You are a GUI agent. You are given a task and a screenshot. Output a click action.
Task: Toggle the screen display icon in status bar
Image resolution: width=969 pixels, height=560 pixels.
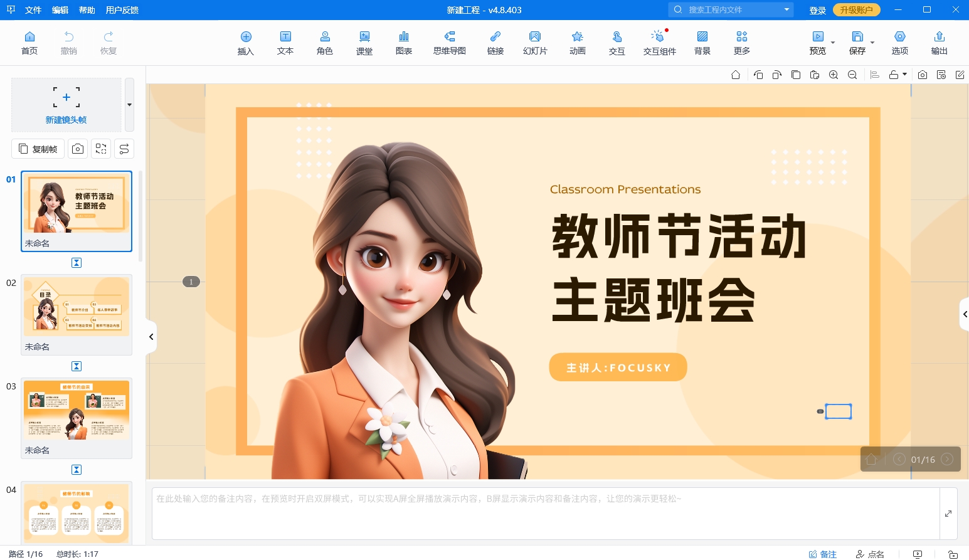[918, 554]
